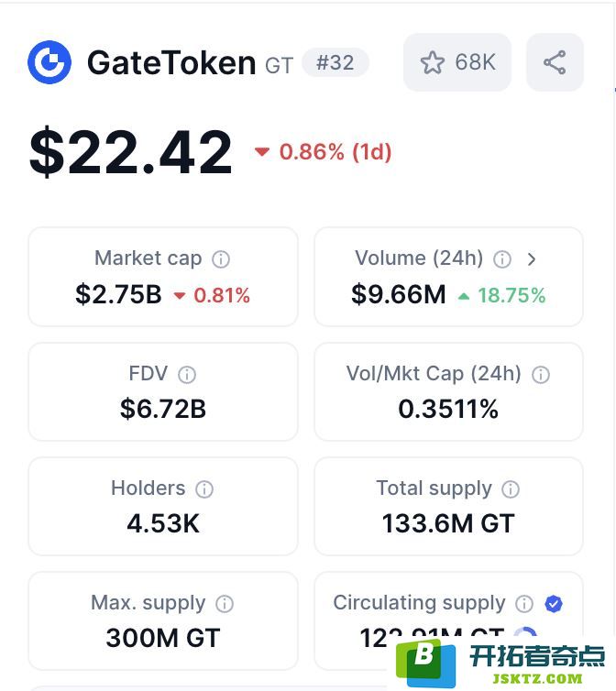Screen dimensions: 616x691
Task: Click the $22.42 price value
Action: (130, 151)
